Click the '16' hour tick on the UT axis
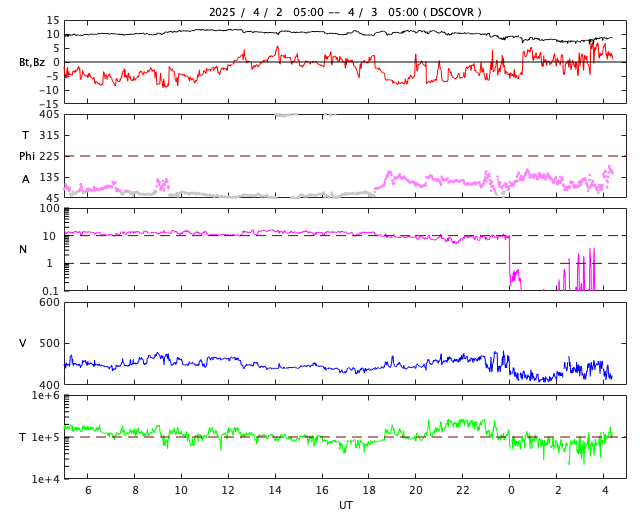640x512 pixels. coord(322,490)
